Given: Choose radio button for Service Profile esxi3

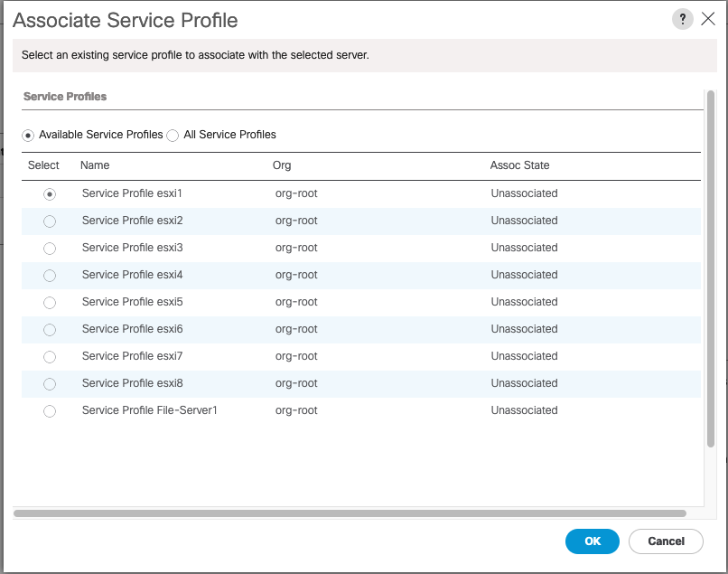Looking at the screenshot, I should [50, 249].
